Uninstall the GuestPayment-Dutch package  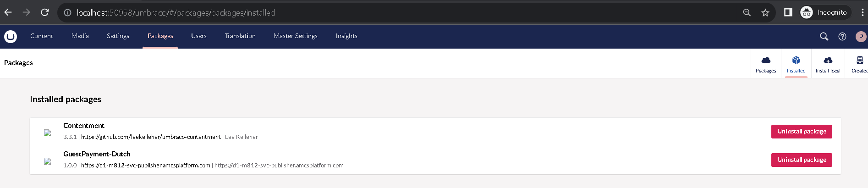(x=801, y=160)
